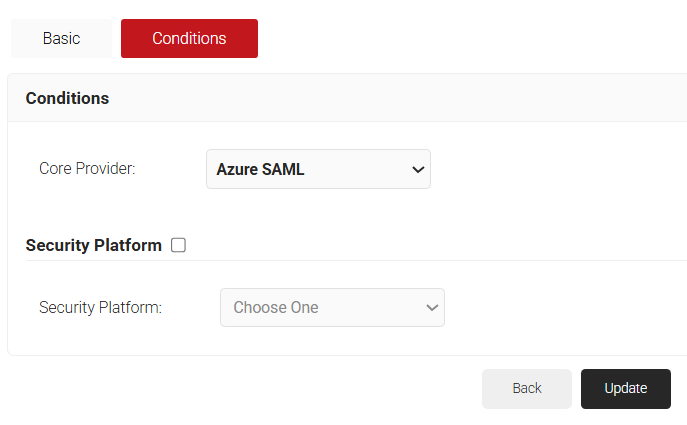
Task: Expand the Security Platform Choose One dropdown
Action: (x=332, y=308)
